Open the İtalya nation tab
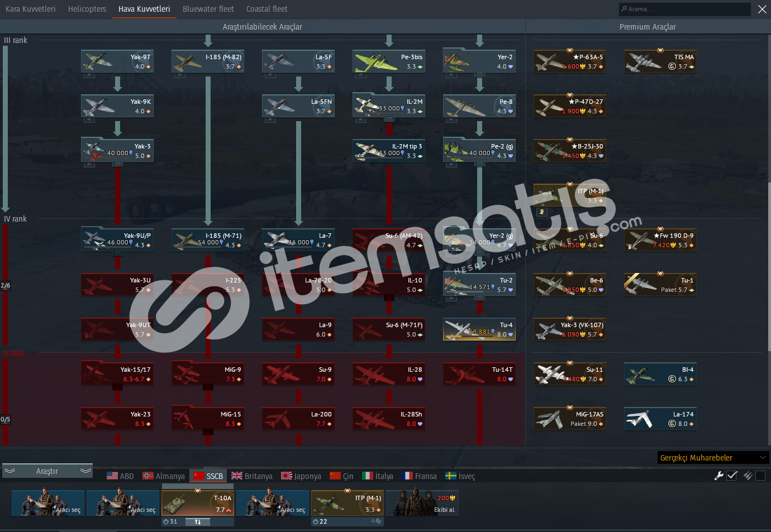Image resolution: width=771 pixels, height=532 pixels. pyautogui.click(x=378, y=476)
